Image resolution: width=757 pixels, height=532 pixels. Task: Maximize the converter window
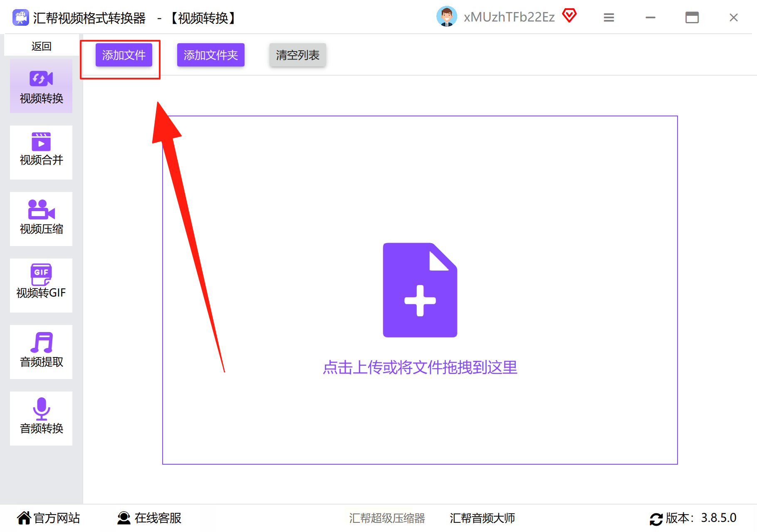point(692,17)
